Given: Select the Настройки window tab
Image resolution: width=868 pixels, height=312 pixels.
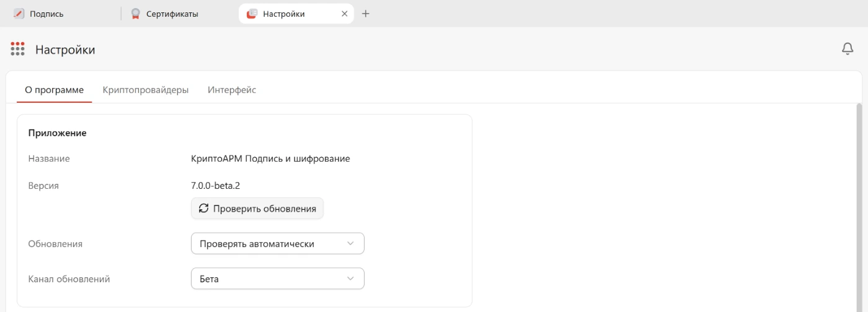Looking at the screenshot, I should [296, 14].
